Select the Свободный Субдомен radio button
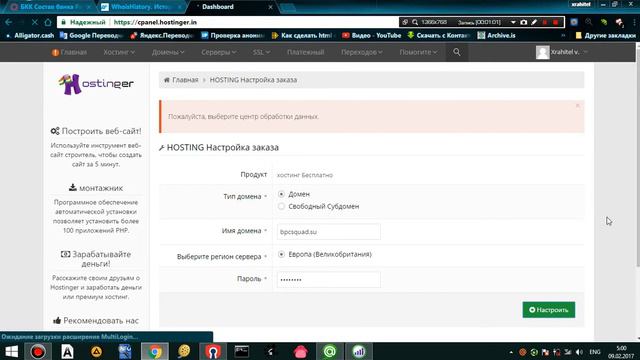 click(281, 206)
